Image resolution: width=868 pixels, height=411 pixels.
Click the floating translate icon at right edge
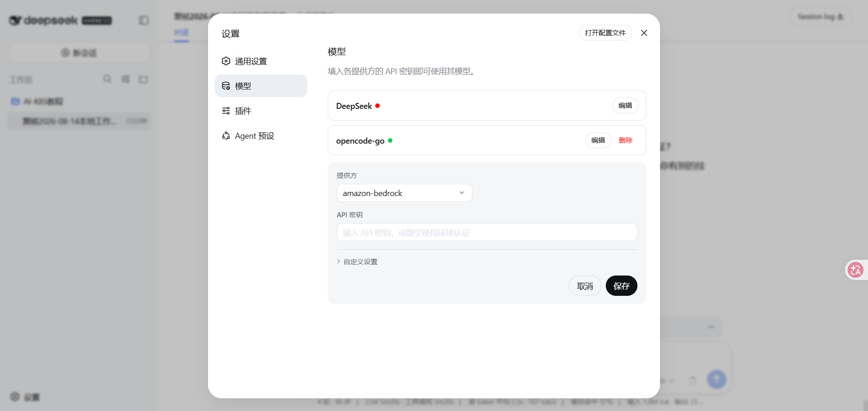[x=855, y=270]
